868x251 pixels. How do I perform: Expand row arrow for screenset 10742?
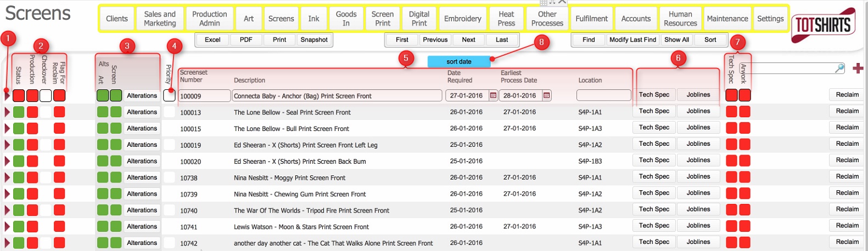coord(7,243)
